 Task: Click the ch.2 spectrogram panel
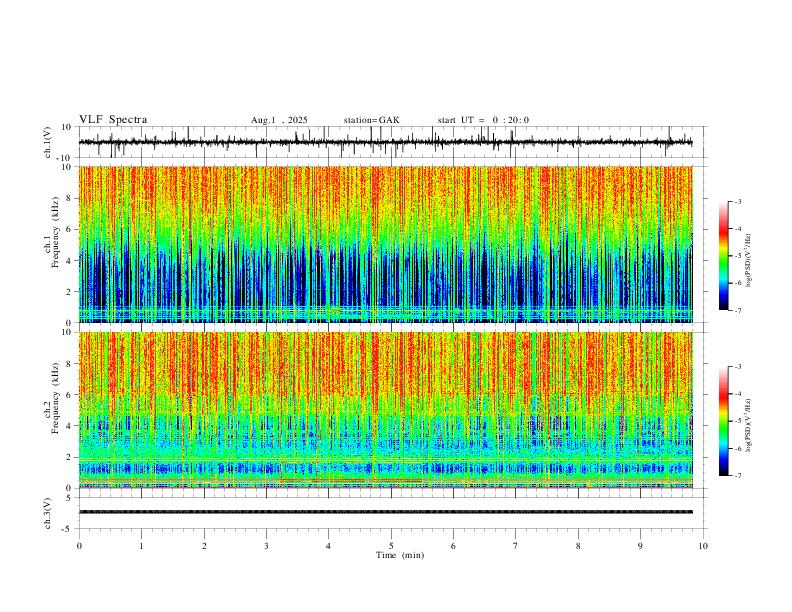[385, 410]
